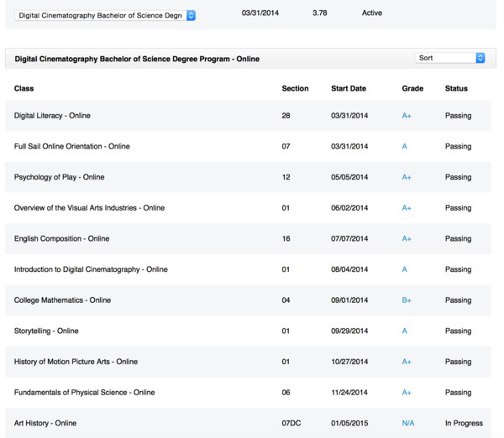The width and height of the screenshot is (504, 438).
Task: Click start date 09/29/2014 for Storytelling
Action: [x=349, y=331]
